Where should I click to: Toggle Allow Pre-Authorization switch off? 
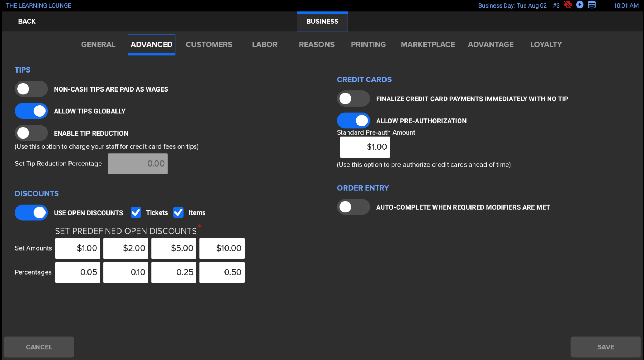353,121
